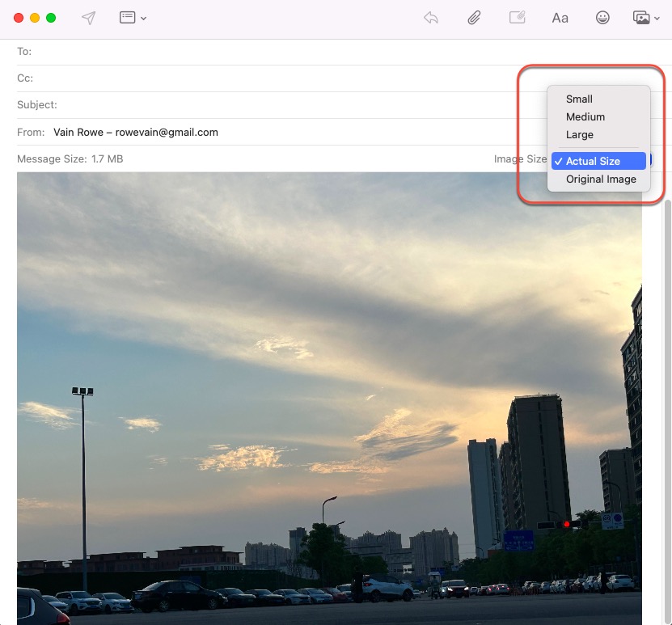
Task: Expand the chevron beside the header fields icon
Action: [142, 19]
